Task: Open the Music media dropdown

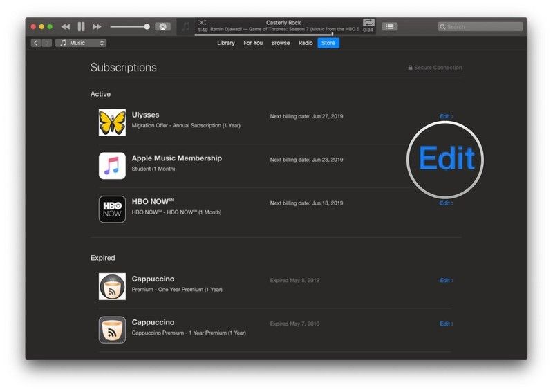Action: point(81,43)
